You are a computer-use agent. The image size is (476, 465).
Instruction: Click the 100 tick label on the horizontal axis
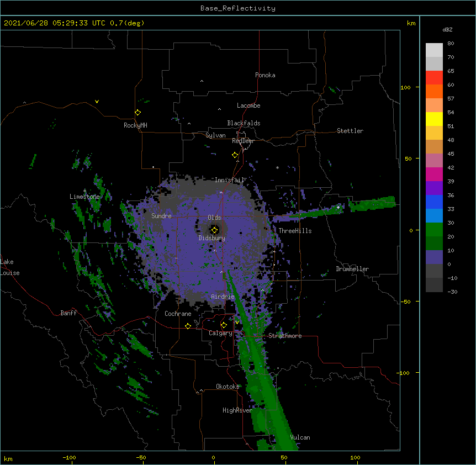click(x=355, y=457)
